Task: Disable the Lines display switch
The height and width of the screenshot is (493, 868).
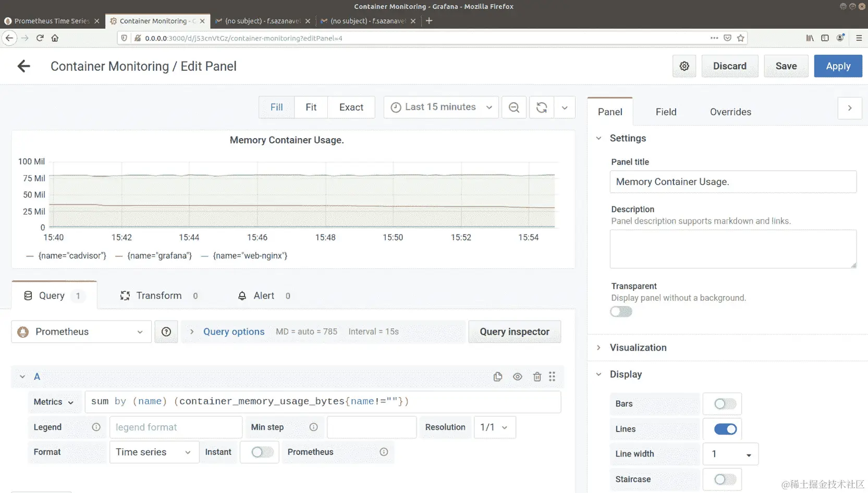Action: [x=725, y=429]
